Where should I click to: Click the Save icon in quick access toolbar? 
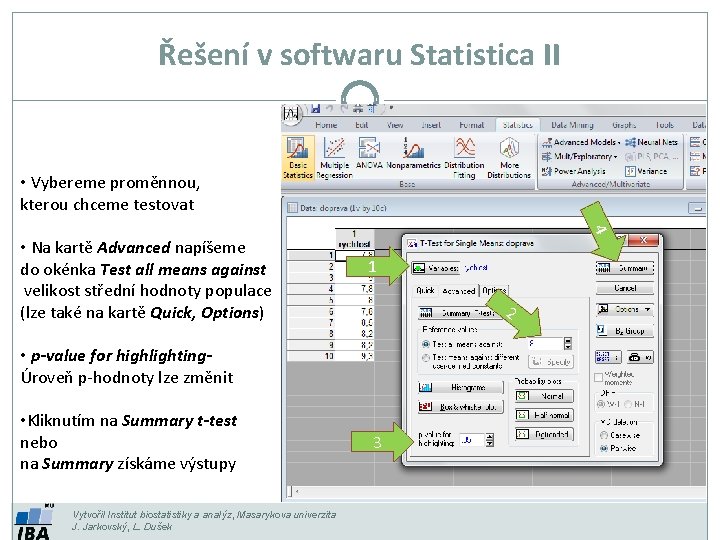coord(315,108)
